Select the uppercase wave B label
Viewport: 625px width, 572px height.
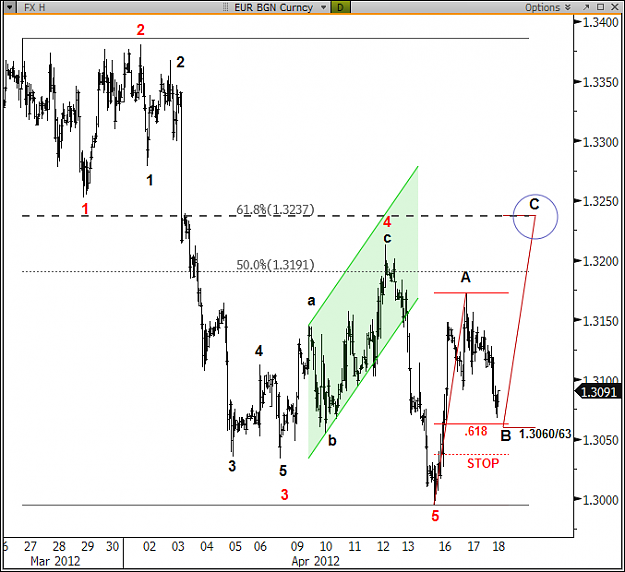[x=505, y=436]
